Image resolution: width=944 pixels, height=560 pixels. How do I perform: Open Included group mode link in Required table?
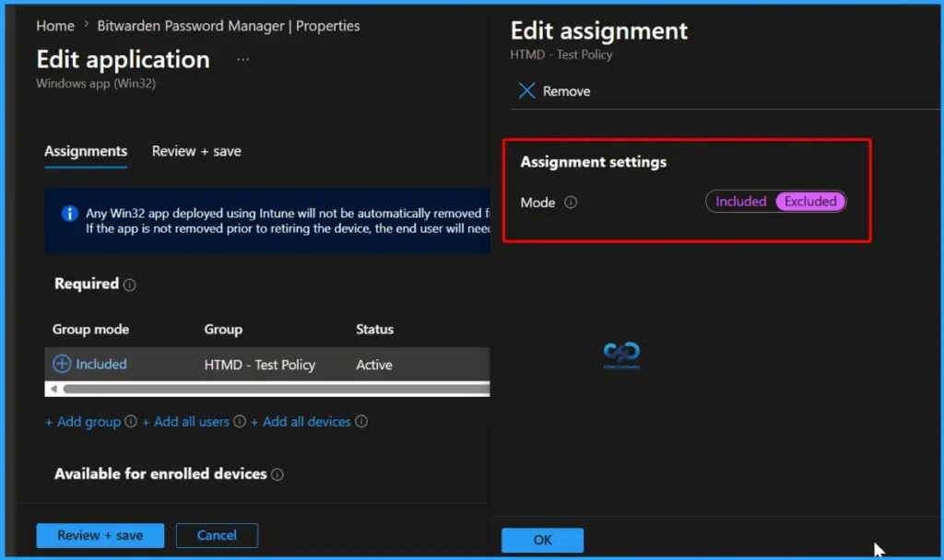click(x=101, y=364)
